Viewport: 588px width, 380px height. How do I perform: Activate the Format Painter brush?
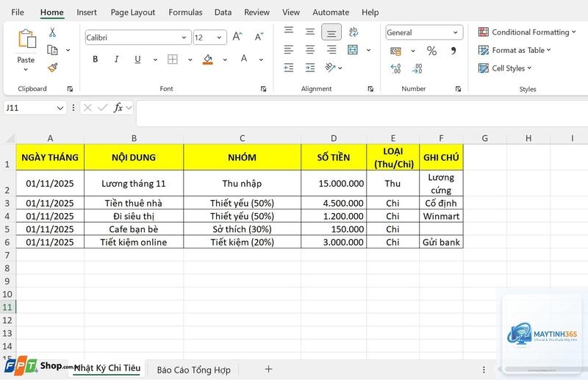click(52, 68)
